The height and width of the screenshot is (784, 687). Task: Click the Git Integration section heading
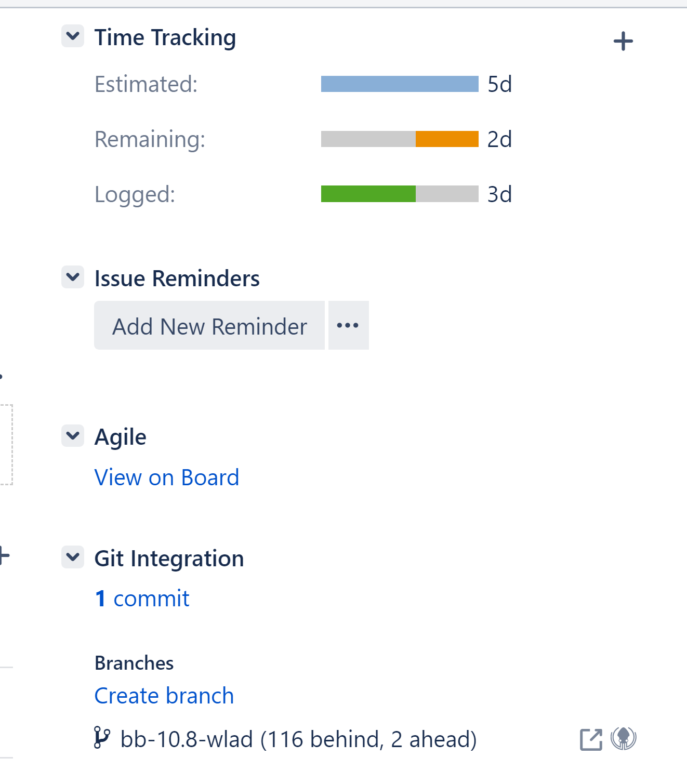point(169,559)
